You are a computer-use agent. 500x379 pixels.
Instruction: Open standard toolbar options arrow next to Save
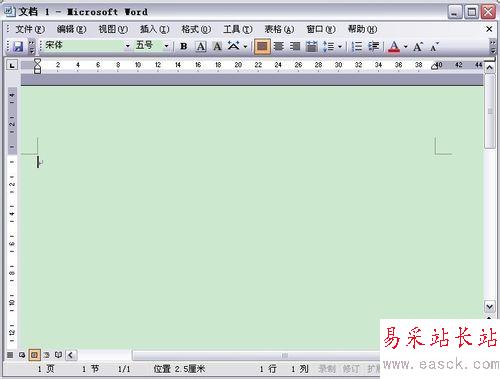pyautogui.click(x=32, y=47)
